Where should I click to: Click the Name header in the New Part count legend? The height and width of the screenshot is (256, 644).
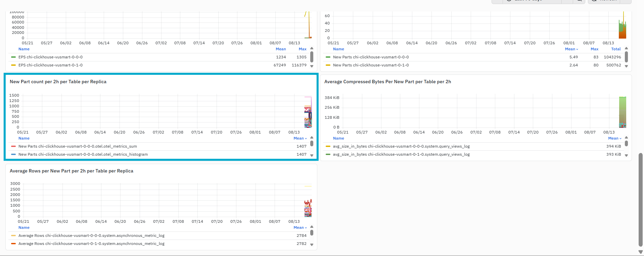[x=24, y=138]
